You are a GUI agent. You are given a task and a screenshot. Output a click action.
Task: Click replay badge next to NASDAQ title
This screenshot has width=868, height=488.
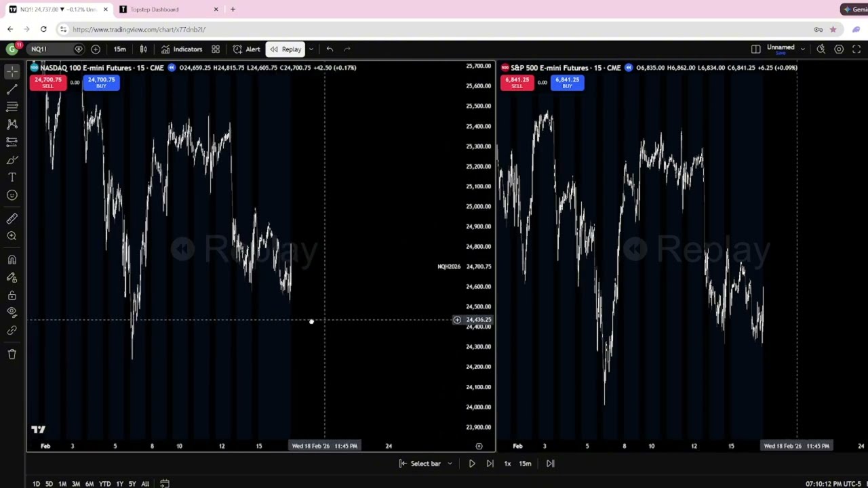pyautogui.click(x=172, y=67)
